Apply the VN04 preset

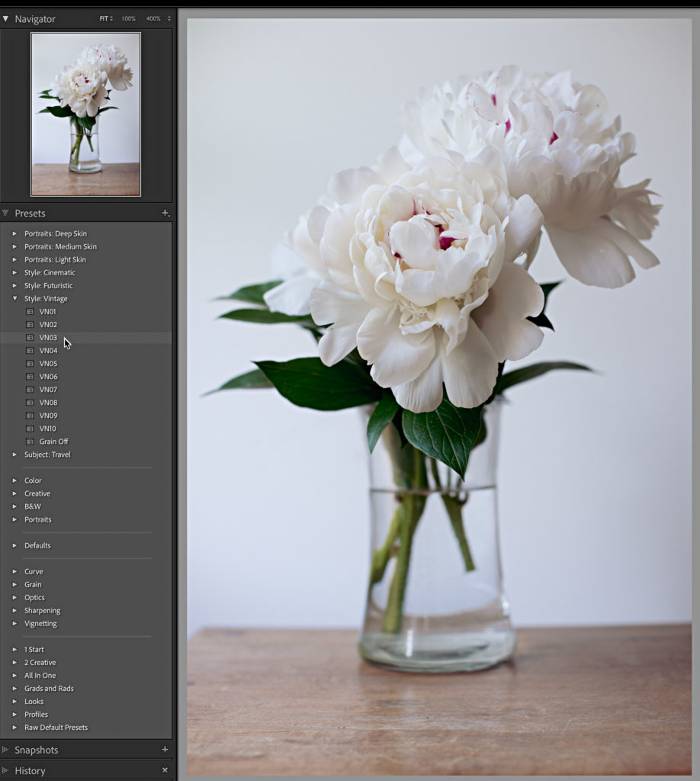pyautogui.click(x=48, y=350)
